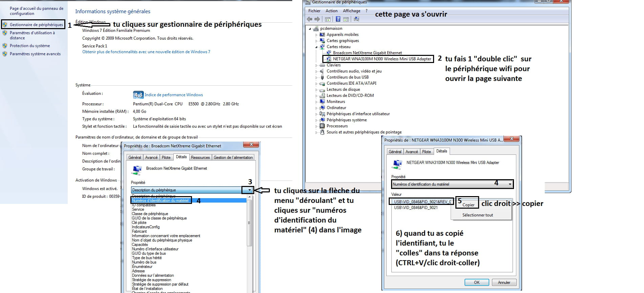Click the property dropdown list scrollbar thumb
This screenshot has height=293, width=644.
[250, 223]
